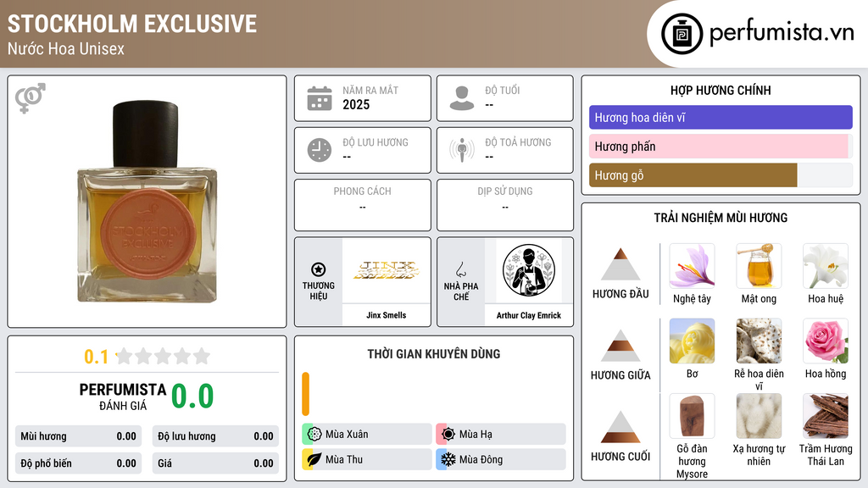868x488 pixels.
Task: Click the Mùa Đông season label
Action: pyautogui.click(x=481, y=459)
